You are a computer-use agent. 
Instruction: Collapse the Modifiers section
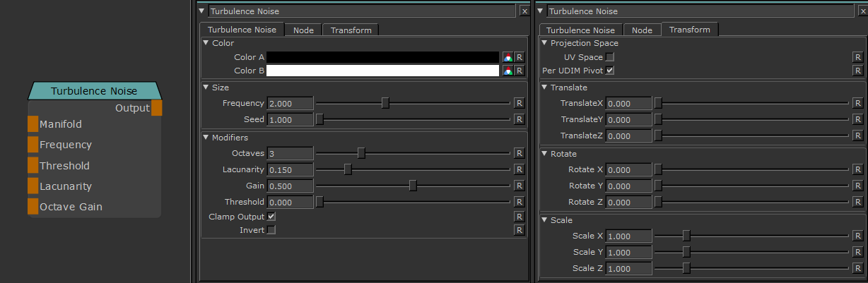(x=206, y=138)
